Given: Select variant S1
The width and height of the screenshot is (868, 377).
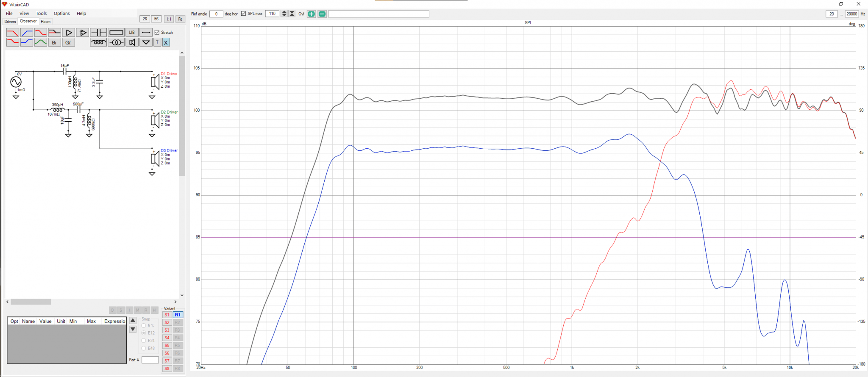Looking at the screenshot, I should coord(167,315).
